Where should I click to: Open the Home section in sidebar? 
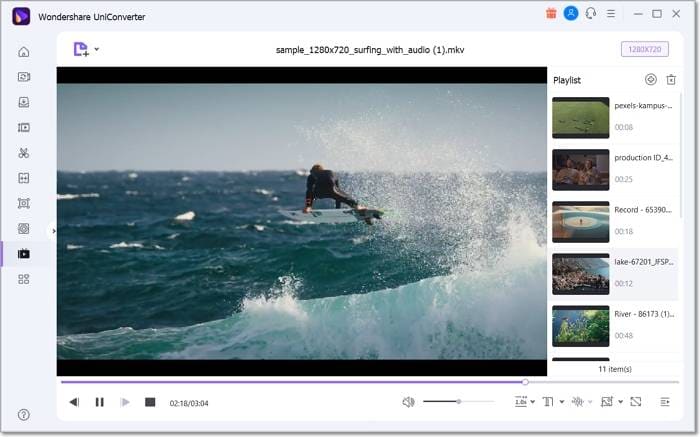tap(24, 52)
